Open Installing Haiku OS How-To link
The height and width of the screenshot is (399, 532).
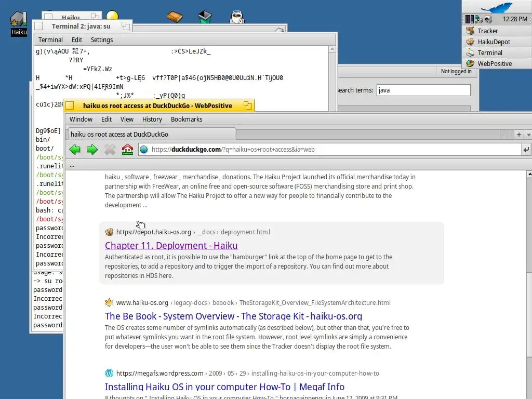click(224, 387)
